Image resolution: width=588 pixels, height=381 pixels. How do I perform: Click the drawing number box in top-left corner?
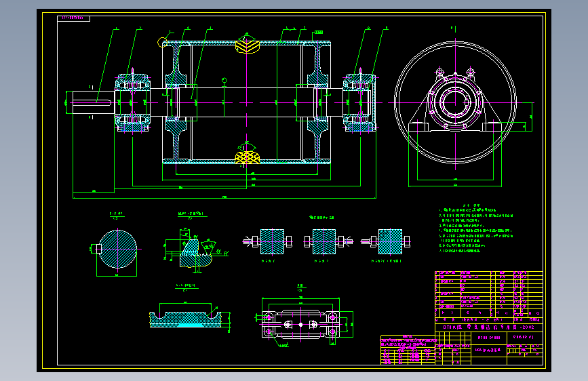pos(73,18)
